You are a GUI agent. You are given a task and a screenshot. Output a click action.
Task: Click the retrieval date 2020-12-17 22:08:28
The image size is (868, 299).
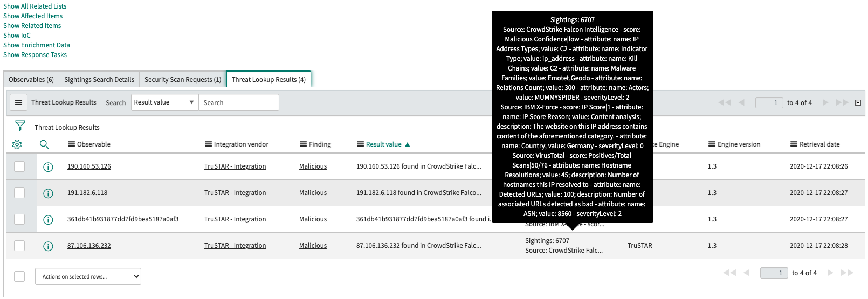818,246
